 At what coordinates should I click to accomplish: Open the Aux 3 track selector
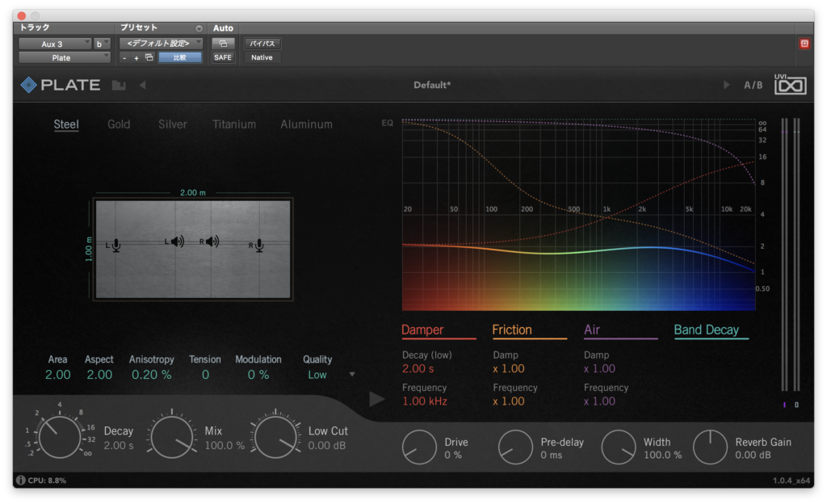click(55, 44)
